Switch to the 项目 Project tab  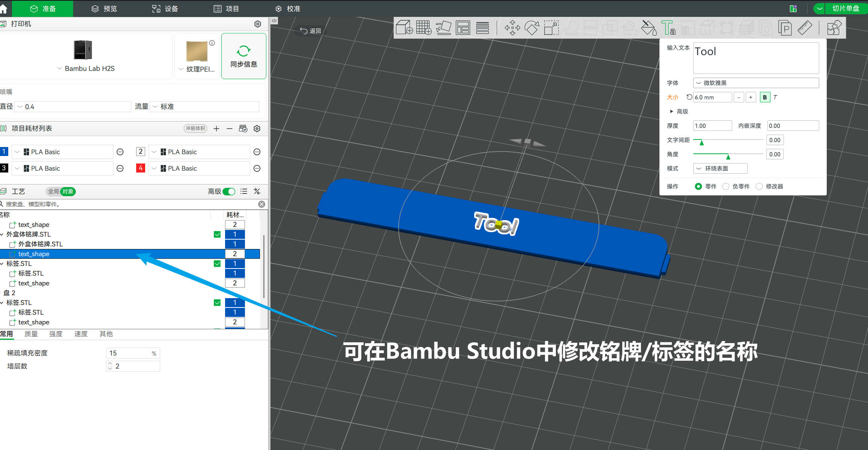(226, 9)
